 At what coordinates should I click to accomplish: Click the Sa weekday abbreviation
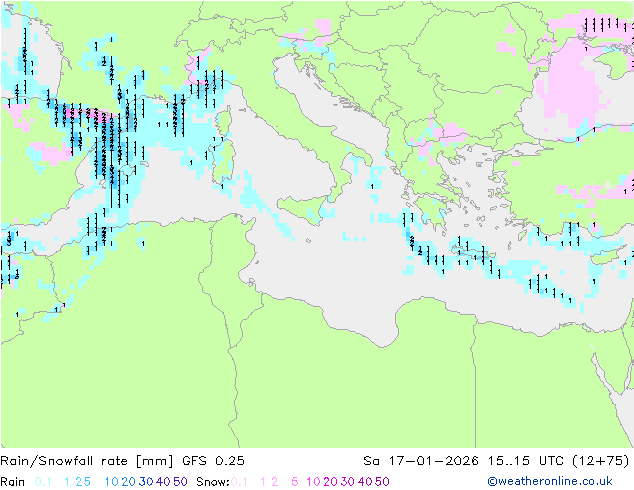371,461
